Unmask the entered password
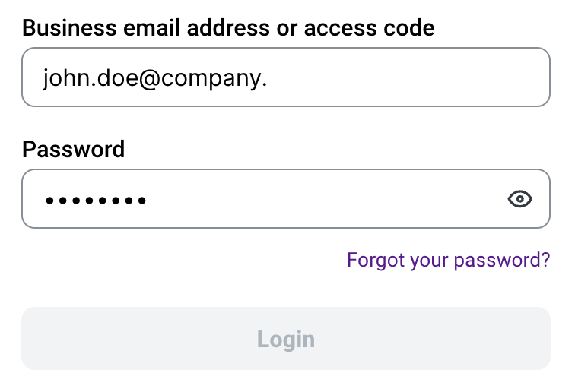The height and width of the screenshot is (392, 575). pyautogui.click(x=519, y=199)
